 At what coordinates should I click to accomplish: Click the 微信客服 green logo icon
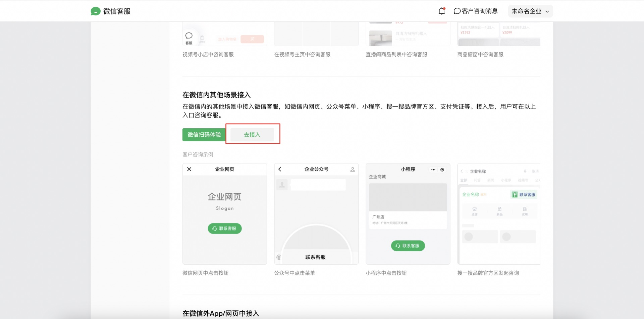tap(96, 11)
